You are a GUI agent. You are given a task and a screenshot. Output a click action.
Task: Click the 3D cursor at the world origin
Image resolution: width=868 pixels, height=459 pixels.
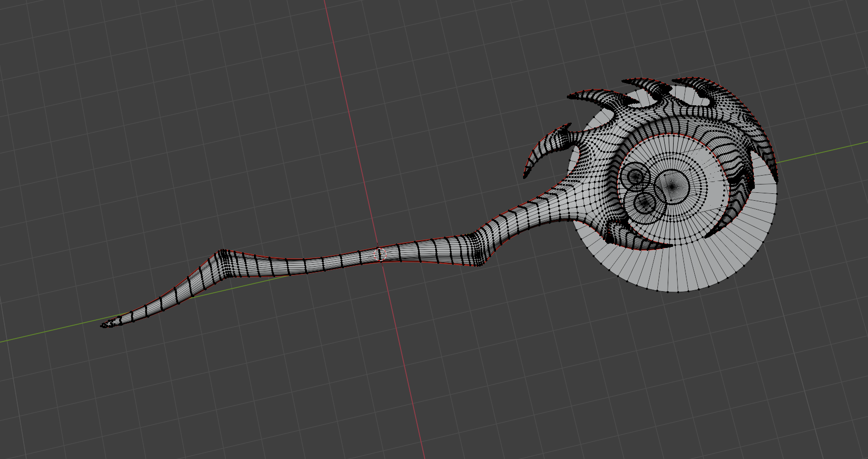click(380, 254)
